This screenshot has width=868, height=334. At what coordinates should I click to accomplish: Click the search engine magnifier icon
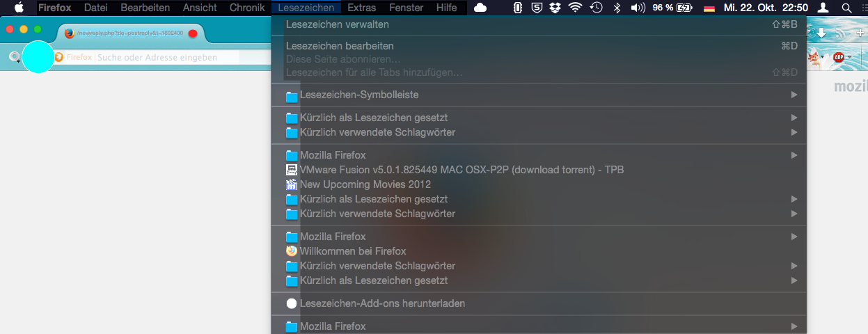coord(13,57)
